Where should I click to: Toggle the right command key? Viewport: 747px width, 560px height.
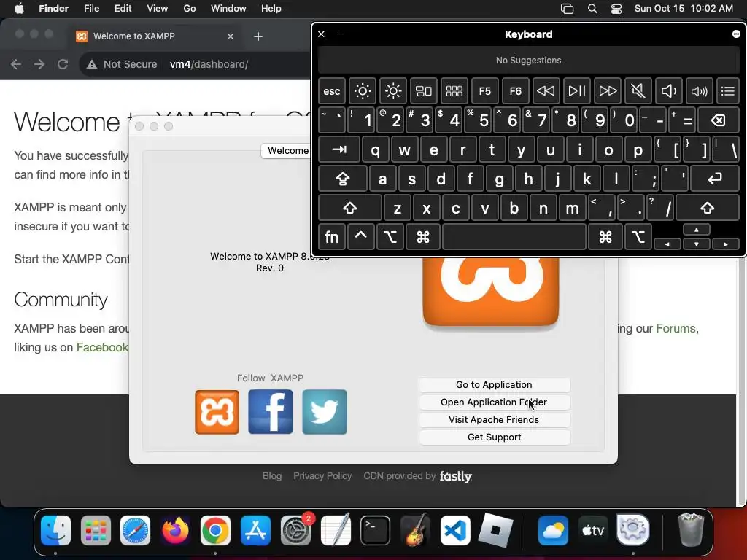[605, 237]
